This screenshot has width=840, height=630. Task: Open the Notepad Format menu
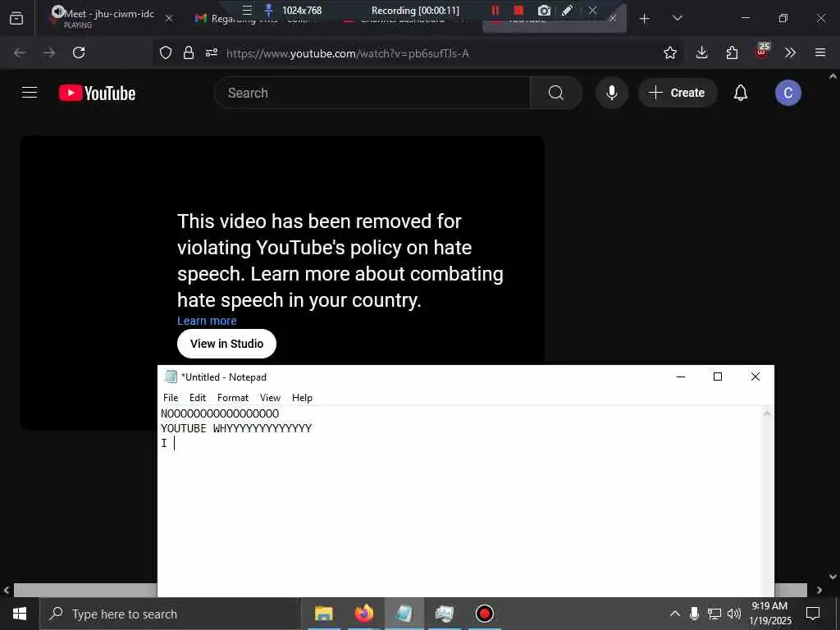(232, 398)
